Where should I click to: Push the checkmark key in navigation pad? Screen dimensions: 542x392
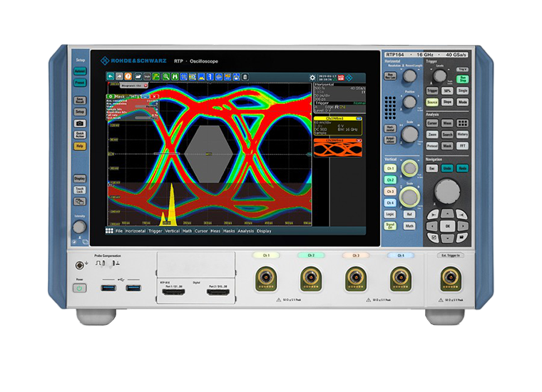tap(433, 237)
